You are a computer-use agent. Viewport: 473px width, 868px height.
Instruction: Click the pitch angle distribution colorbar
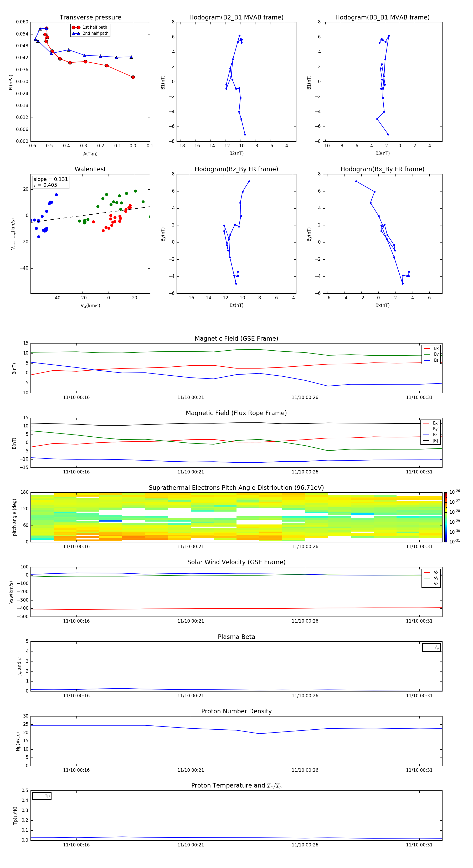pos(446,517)
